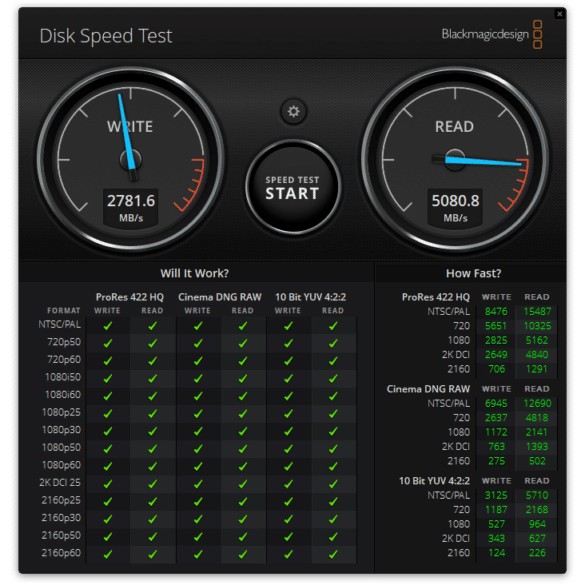Click Cinema DNG RAW NTSC/PAL write checkmark
Screen dimensions: 585x585
click(198, 326)
